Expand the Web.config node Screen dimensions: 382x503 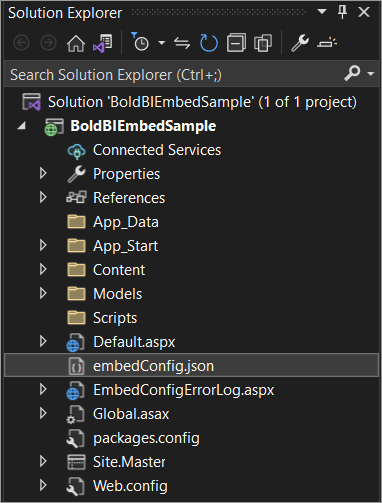[x=43, y=485]
